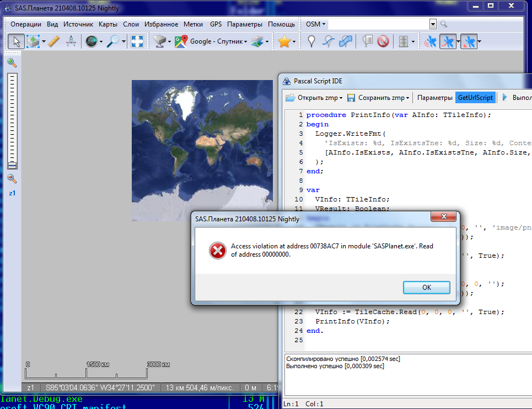Toggle the hide all marks button

pos(383,41)
